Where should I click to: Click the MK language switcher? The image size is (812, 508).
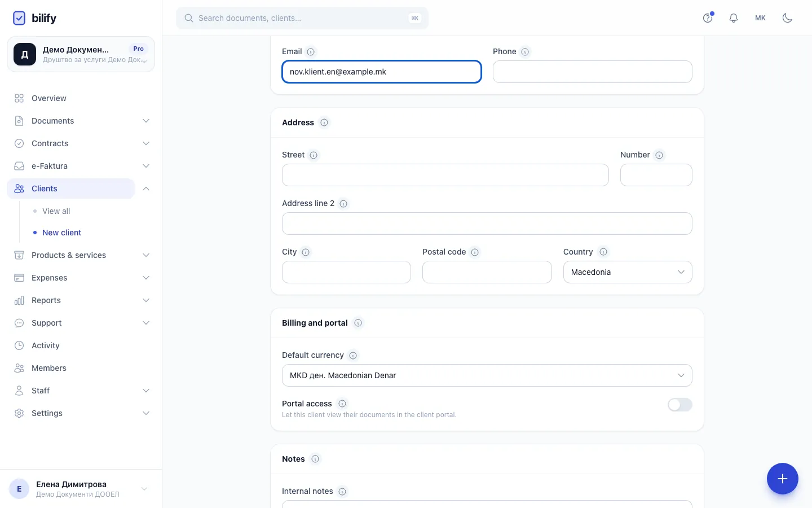761,18
